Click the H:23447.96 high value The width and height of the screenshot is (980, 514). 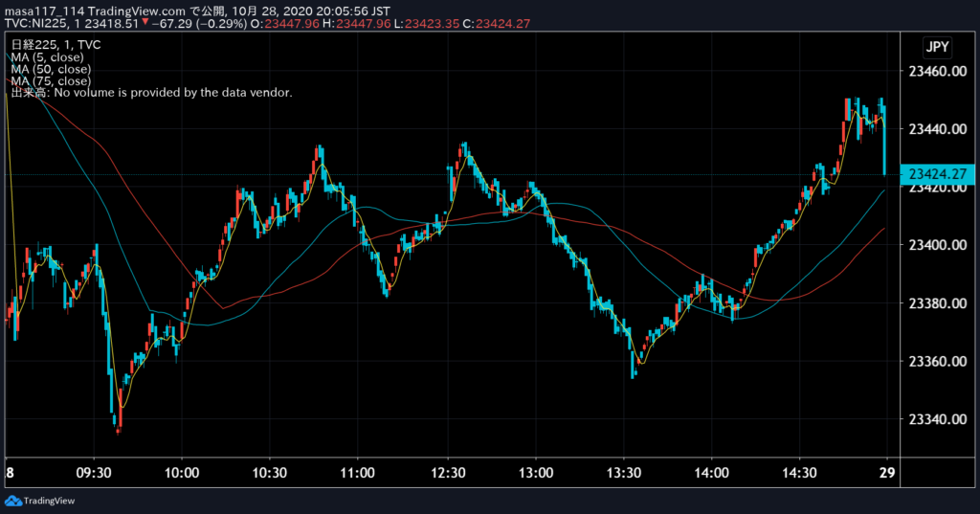click(356, 24)
